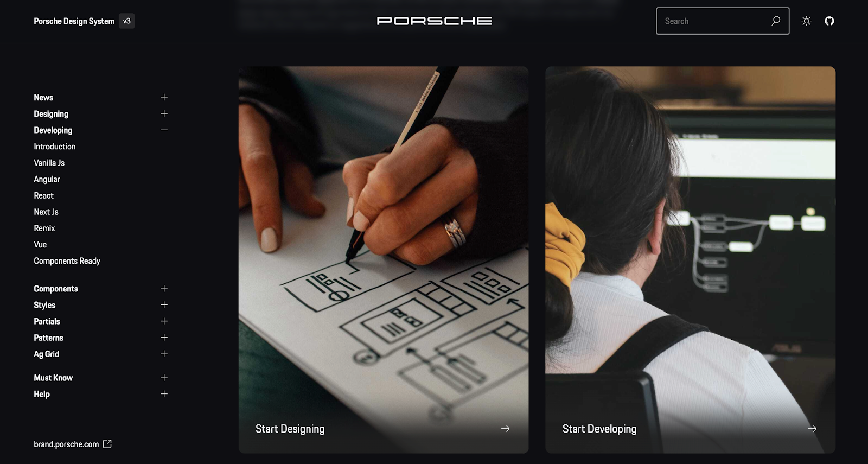Expand the News section

164,97
